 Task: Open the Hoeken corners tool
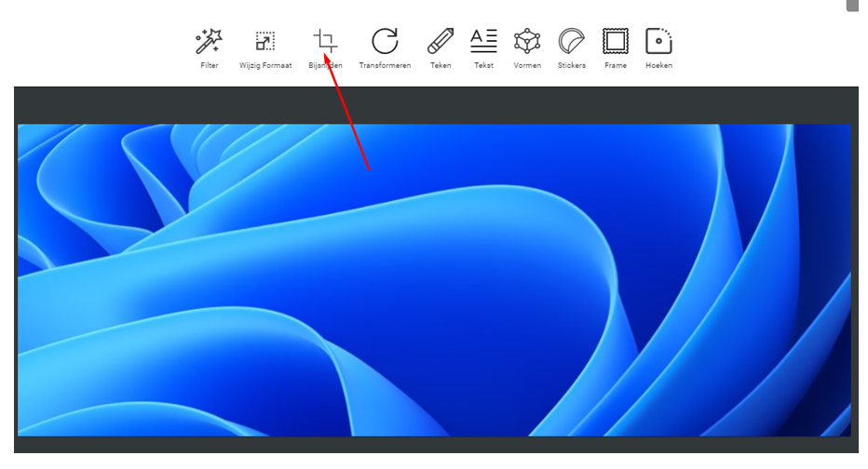click(658, 48)
